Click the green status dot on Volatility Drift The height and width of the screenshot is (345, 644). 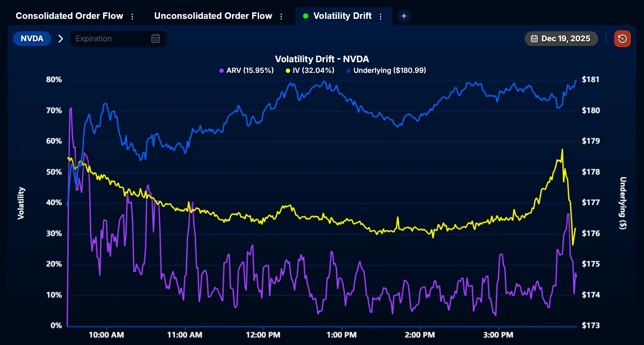tap(305, 16)
